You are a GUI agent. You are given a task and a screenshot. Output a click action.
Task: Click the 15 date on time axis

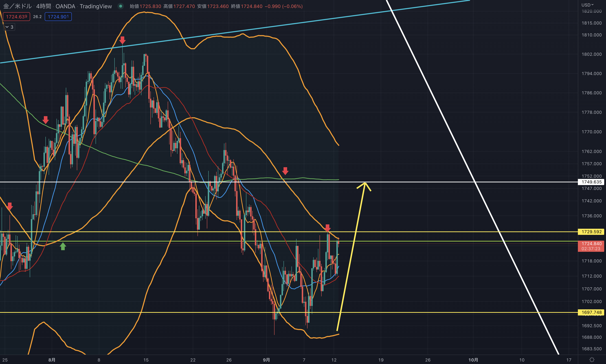pyautogui.click(x=146, y=360)
